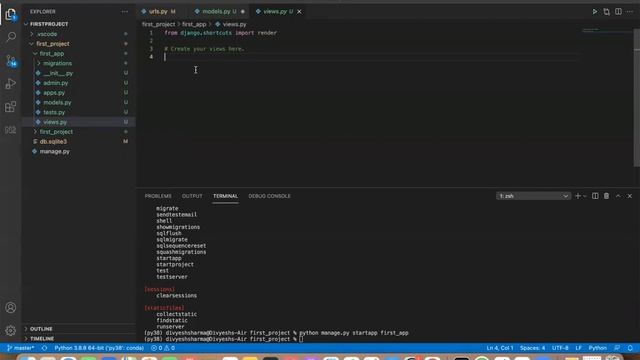The height and width of the screenshot is (360, 640).
Task: Open the DEBUG CONSOLE panel tab
Action: coord(269,196)
